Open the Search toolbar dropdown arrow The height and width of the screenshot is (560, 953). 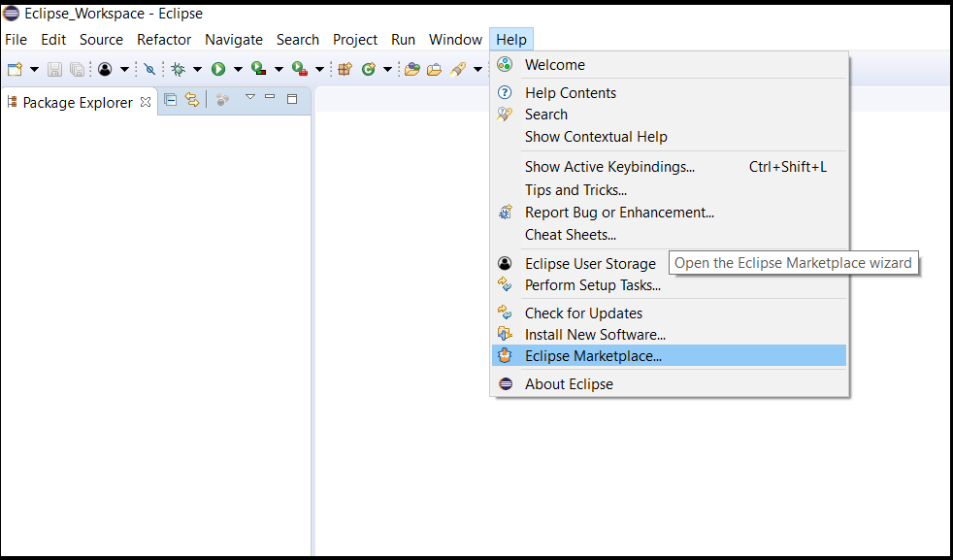[x=477, y=69]
